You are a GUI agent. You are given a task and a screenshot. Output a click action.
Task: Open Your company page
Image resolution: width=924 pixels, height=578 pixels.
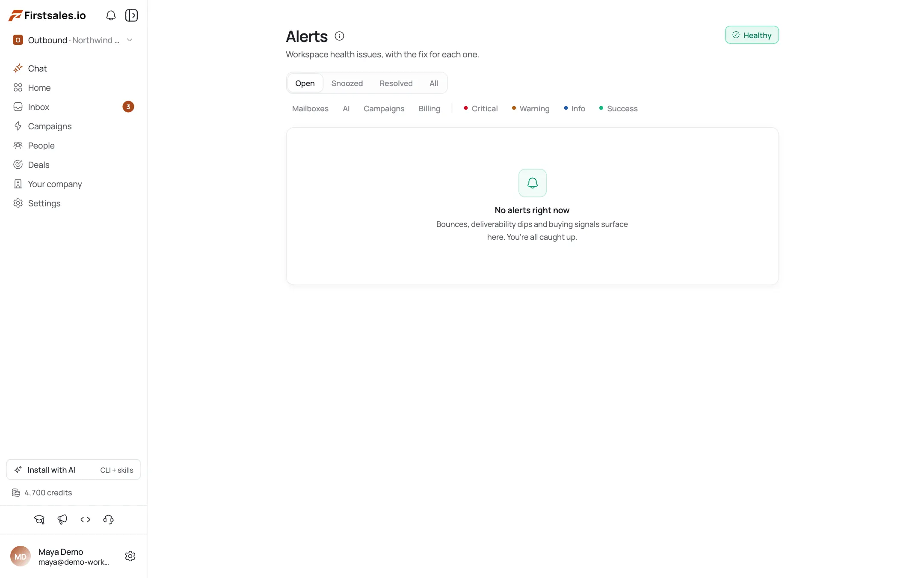[74, 184]
